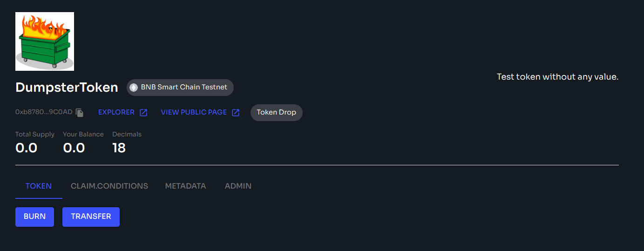Go to the METADATA tab

click(185, 186)
